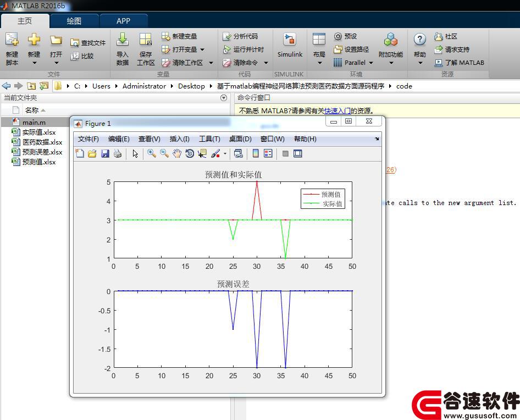Click Set Path (设置路径)
520x420 pixels.
(351, 49)
